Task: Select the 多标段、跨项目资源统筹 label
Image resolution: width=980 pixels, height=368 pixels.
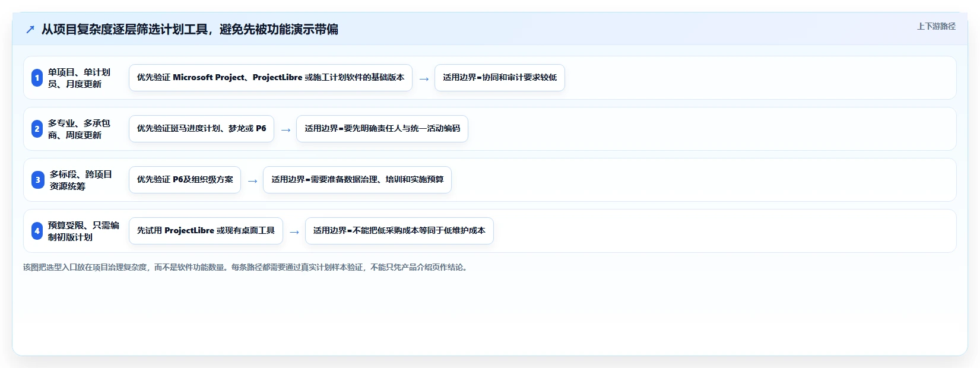Action: tap(81, 180)
